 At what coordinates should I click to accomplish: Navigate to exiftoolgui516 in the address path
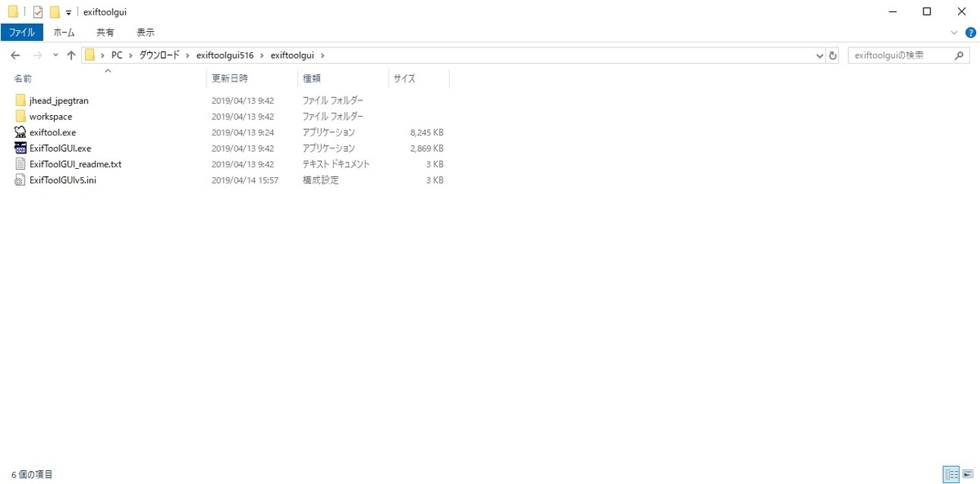click(225, 56)
